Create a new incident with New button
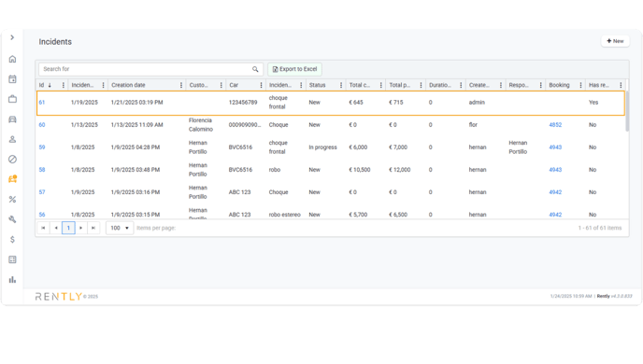Image resolution: width=643 pixels, height=364 pixels. coord(615,41)
